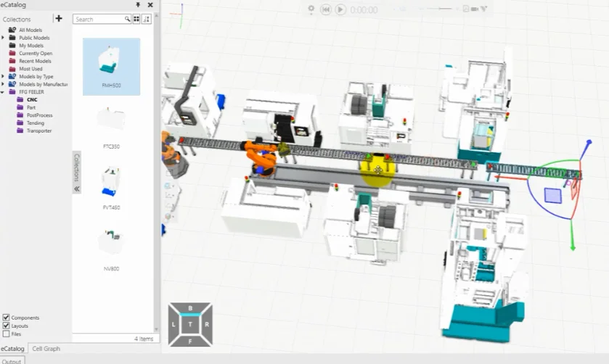
Task: Adjust the simulation speed slider
Action: click(439, 9)
